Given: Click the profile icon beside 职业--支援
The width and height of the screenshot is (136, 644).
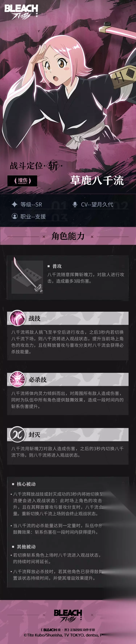Looking at the screenshot, I should coord(15,216).
